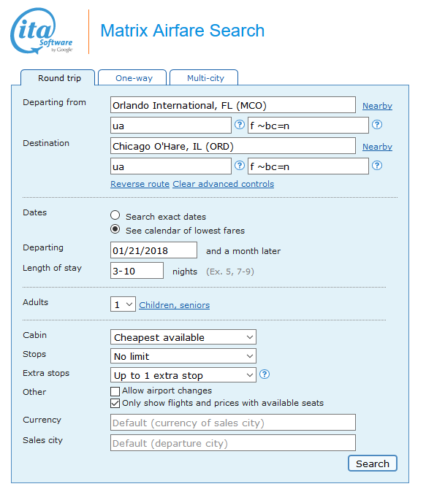
Task: Open Extra stops dropdown
Action: pyautogui.click(x=183, y=375)
